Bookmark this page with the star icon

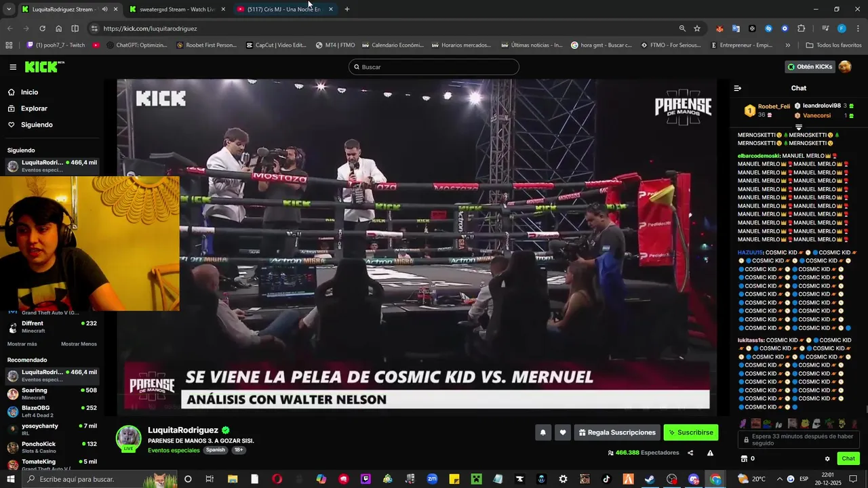[697, 28]
